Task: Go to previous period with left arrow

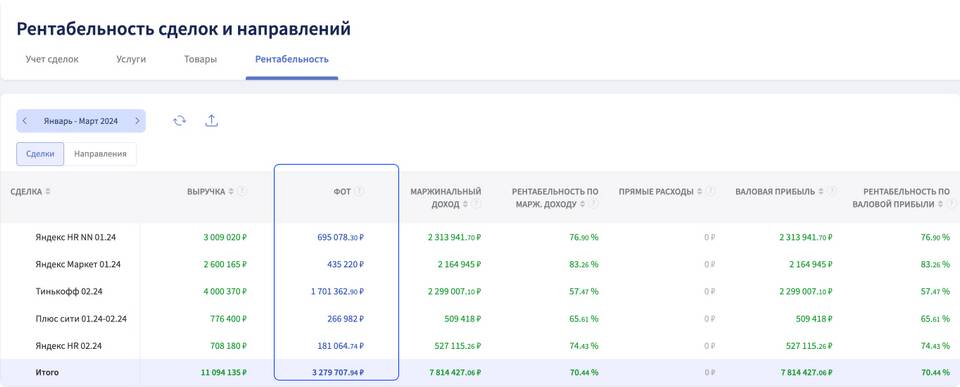Action: tap(24, 121)
